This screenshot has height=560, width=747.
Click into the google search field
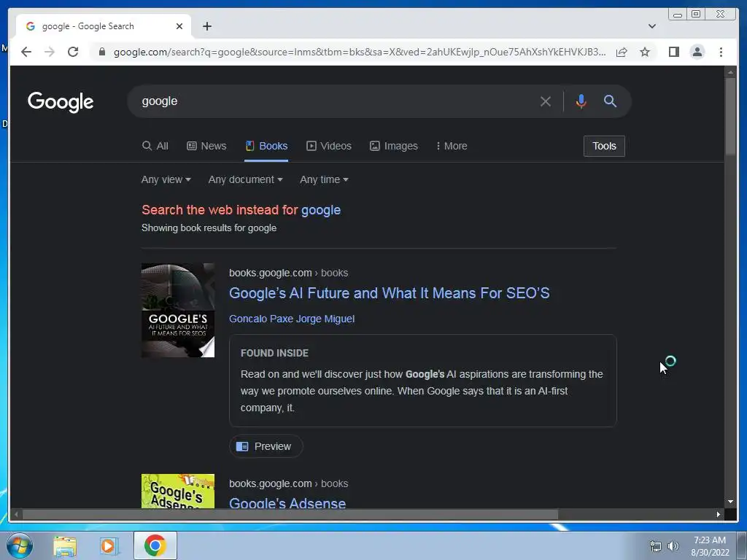(x=333, y=101)
